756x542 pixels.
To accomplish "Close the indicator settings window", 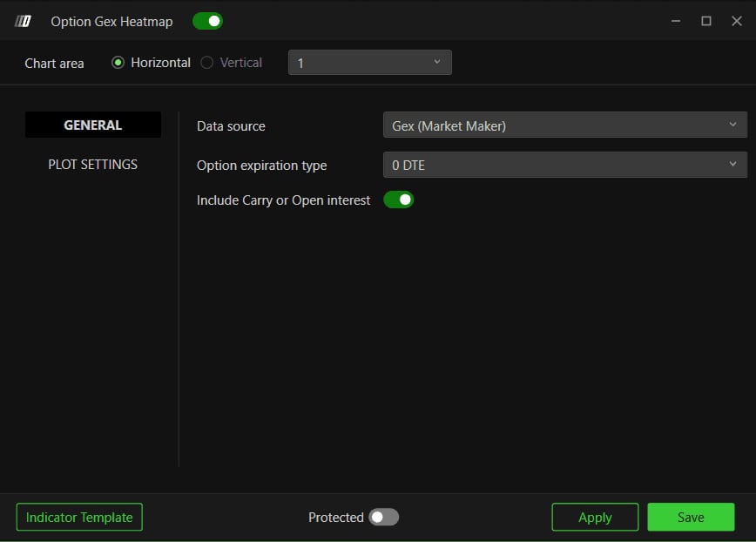I will pos(737,21).
